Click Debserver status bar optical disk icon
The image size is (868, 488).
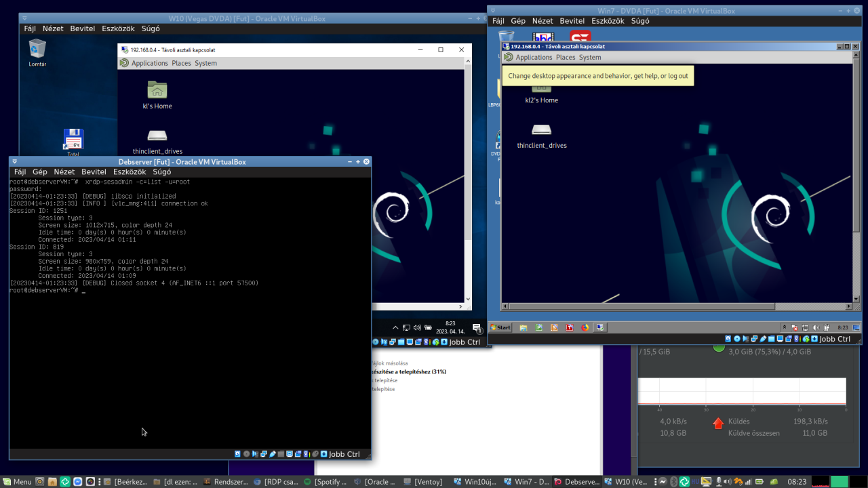pyautogui.click(x=246, y=454)
